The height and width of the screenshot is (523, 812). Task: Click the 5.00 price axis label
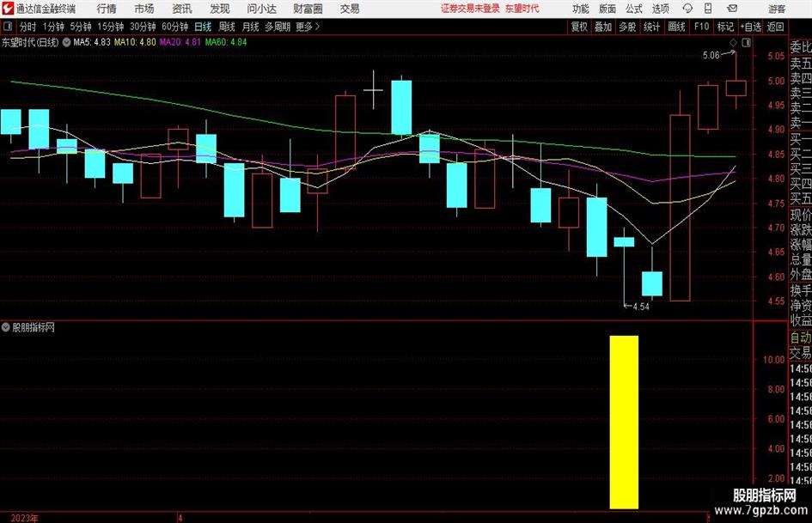pyautogui.click(x=776, y=81)
